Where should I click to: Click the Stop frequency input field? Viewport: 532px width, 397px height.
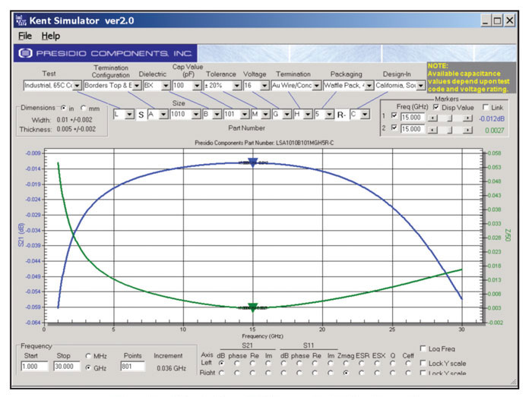(x=67, y=367)
